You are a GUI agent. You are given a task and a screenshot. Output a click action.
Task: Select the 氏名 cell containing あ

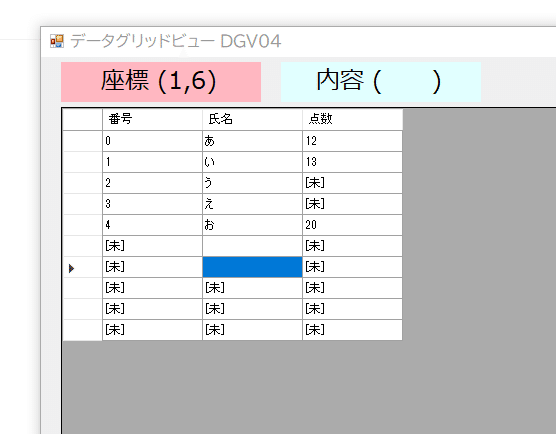252,141
